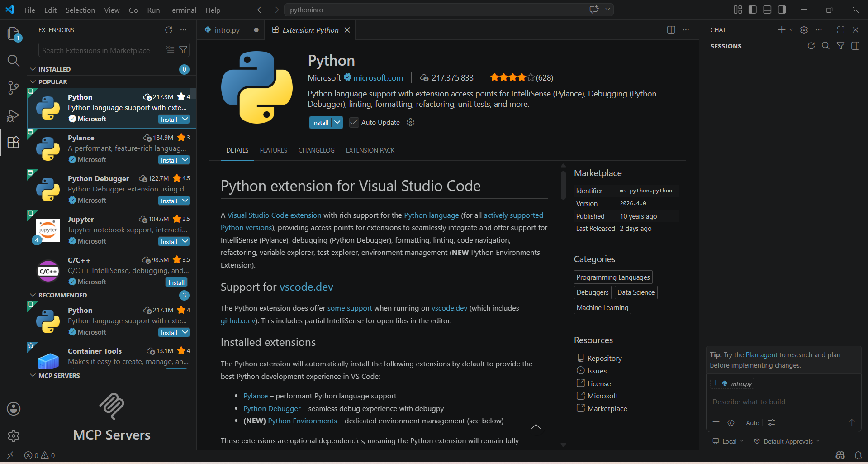This screenshot has height=464, width=868.
Task: Filter extensions with funnel icon
Action: (183, 49)
